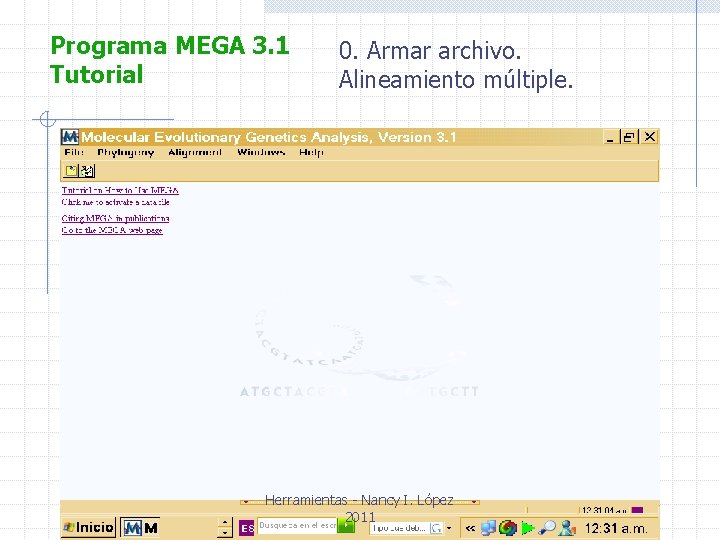This screenshot has width=720, height=540.
Task: Click the second toolbar icon beside open-file
Action: [x=87, y=171]
